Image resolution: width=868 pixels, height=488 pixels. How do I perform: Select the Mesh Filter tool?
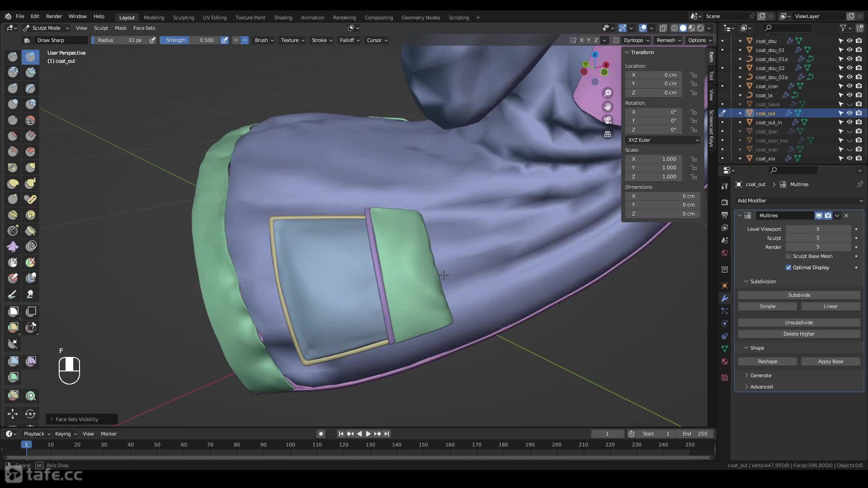coord(13,361)
